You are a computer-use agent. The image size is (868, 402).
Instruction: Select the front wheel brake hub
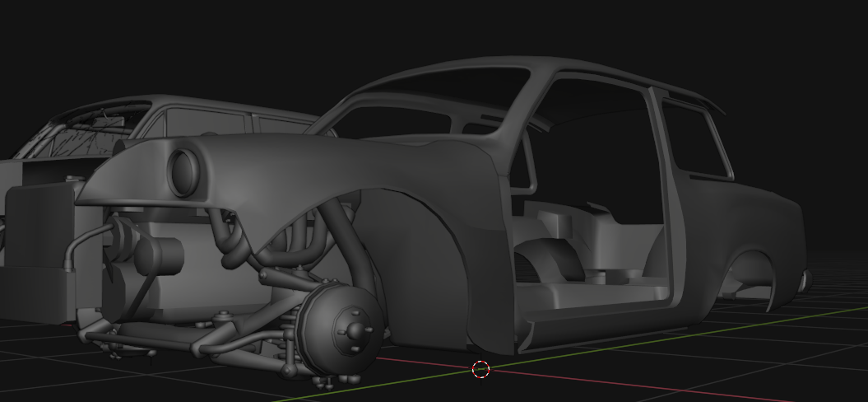tap(340, 329)
